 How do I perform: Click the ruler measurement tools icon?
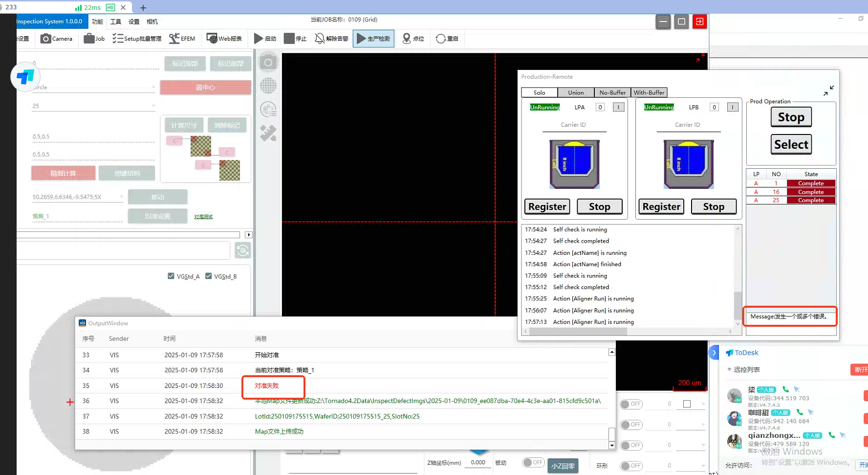pyautogui.click(x=268, y=133)
